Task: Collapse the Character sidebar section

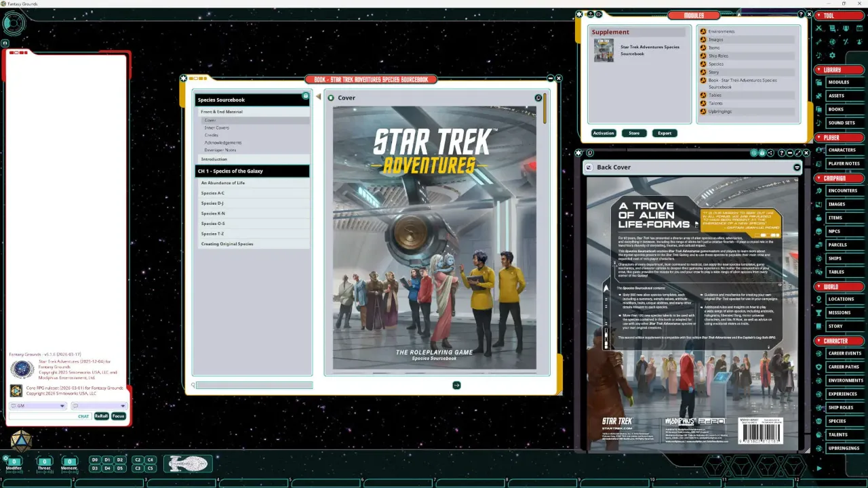Action: [x=839, y=341]
